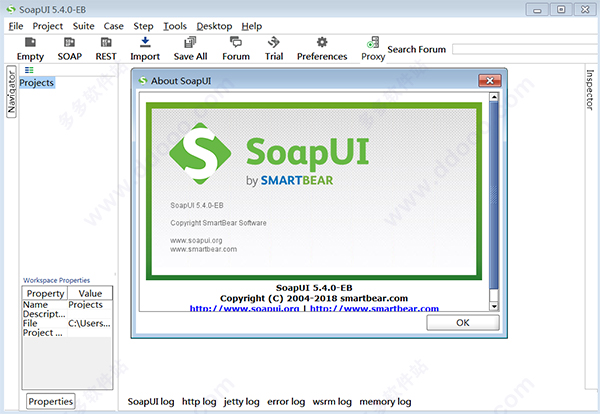Open the Step menu
The height and width of the screenshot is (414, 600).
tap(143, 26)
